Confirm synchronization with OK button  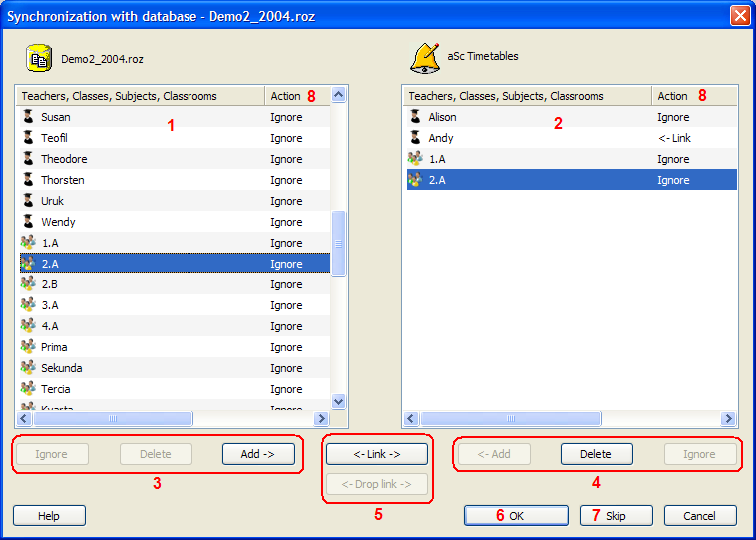(x=516, y=516)
